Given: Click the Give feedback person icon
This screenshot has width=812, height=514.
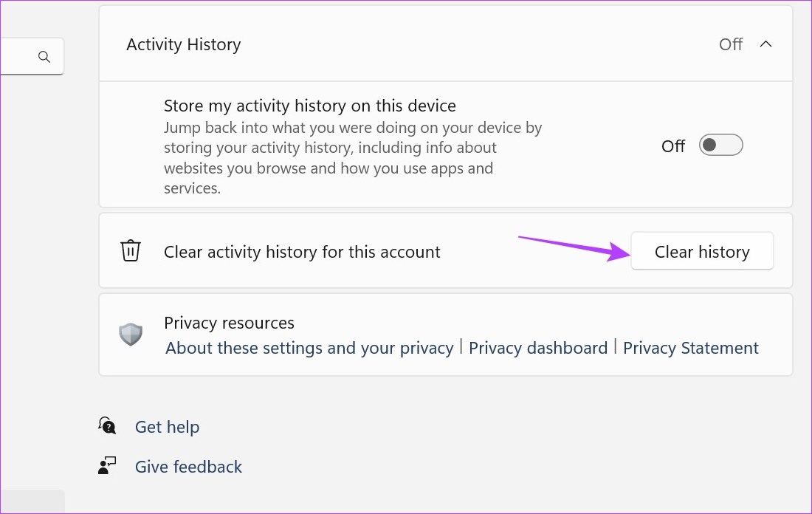Looking at the screenshot, I should [x=107, y=466].
